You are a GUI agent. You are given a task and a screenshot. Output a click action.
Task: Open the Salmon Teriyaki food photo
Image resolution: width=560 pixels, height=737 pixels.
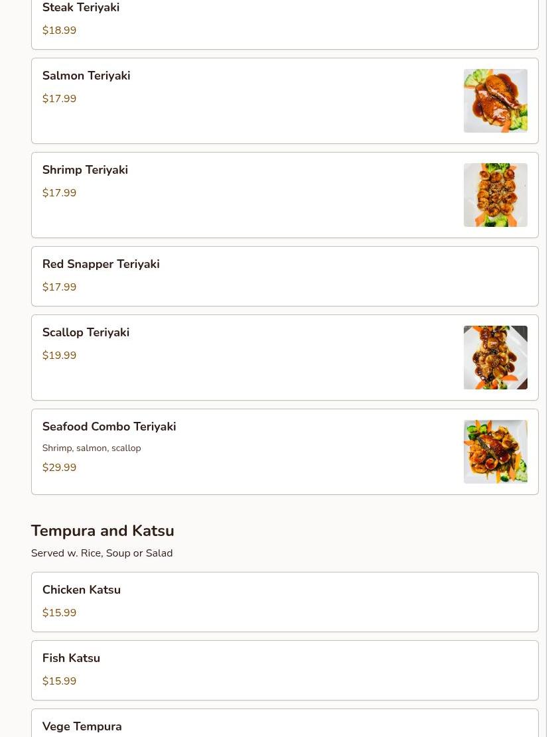495,101
